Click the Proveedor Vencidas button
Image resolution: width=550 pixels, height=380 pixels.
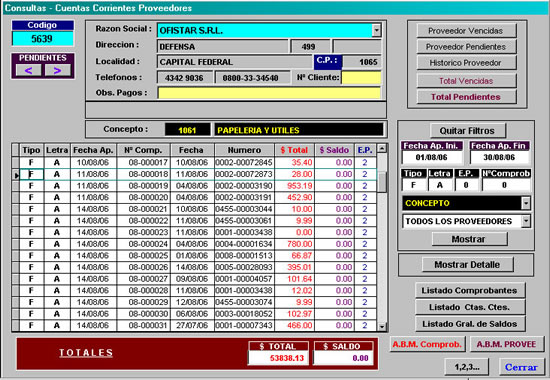click(x=466, y=31)
